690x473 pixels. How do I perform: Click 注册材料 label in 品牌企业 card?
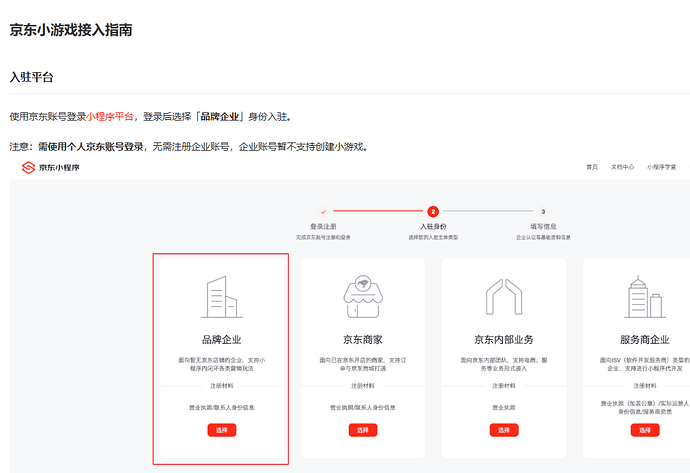[222, 386]
